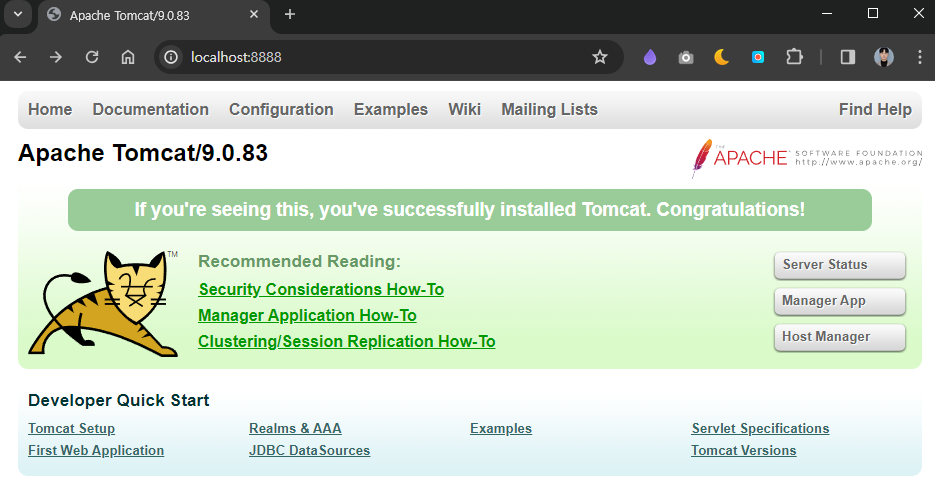The image size is (935, 486).
Task: Toggle the crescent moon dark mode extension
Action: click(x=722, y=57)
